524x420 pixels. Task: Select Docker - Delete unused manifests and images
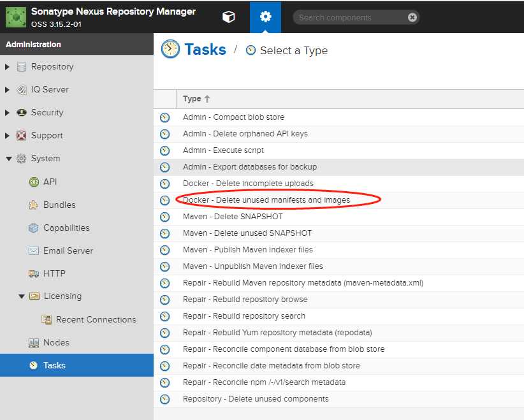tap(266, 200)
